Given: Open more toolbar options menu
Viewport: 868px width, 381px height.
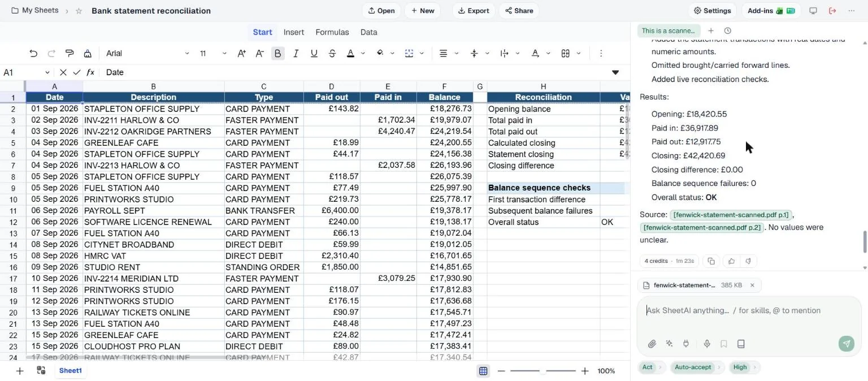Looking at the screenshot, I should click(601, 53).
